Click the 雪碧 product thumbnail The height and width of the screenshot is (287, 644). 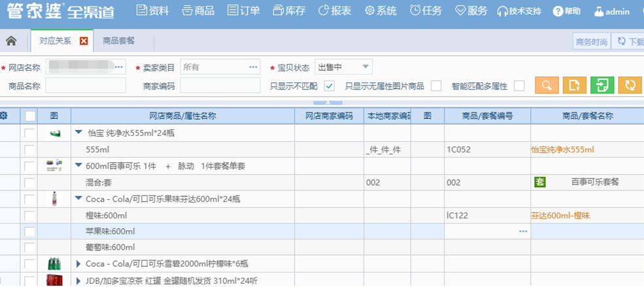(x=54, y=264)
